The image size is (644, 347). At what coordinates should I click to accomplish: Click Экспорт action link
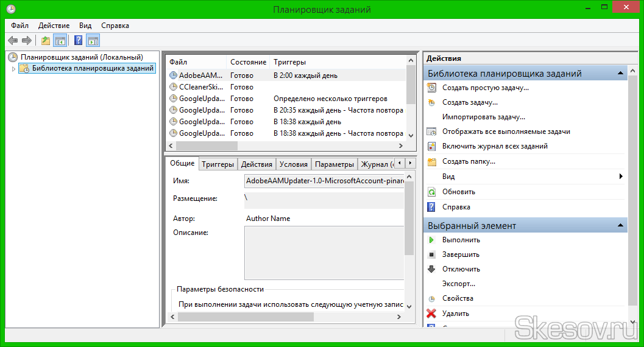click(458, 284)
